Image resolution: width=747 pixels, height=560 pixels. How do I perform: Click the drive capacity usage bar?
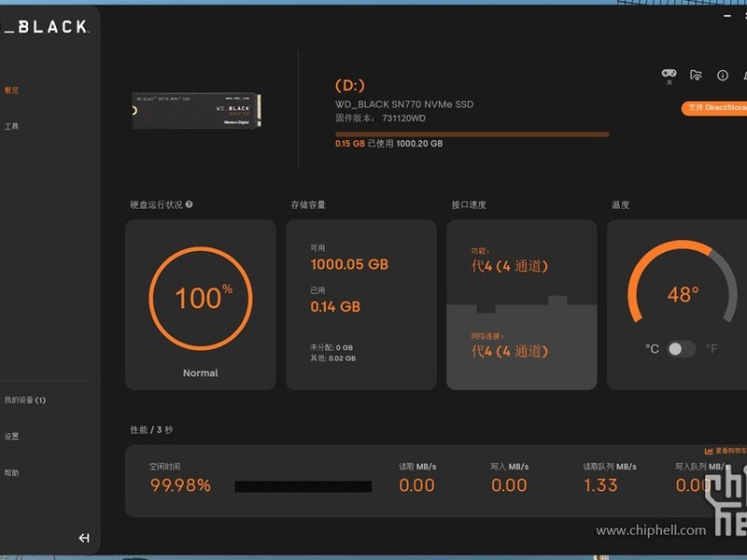[x=472, y=134]
